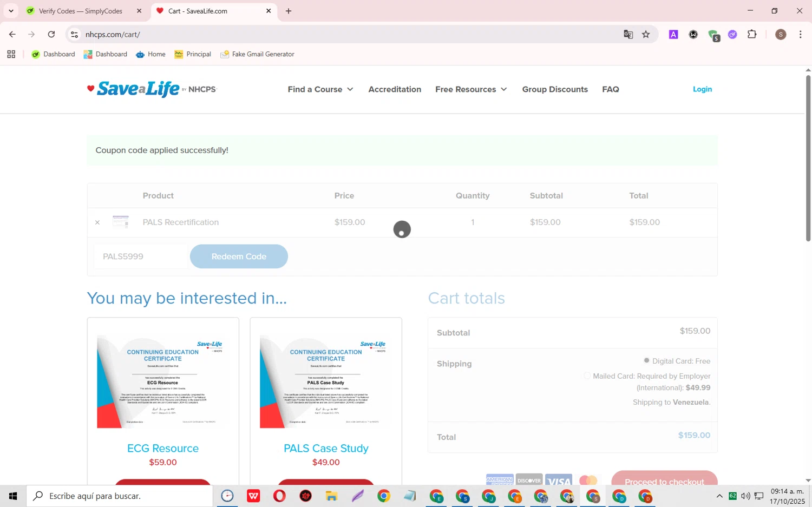Open the ECG Resource product title

tap(163, 448)
